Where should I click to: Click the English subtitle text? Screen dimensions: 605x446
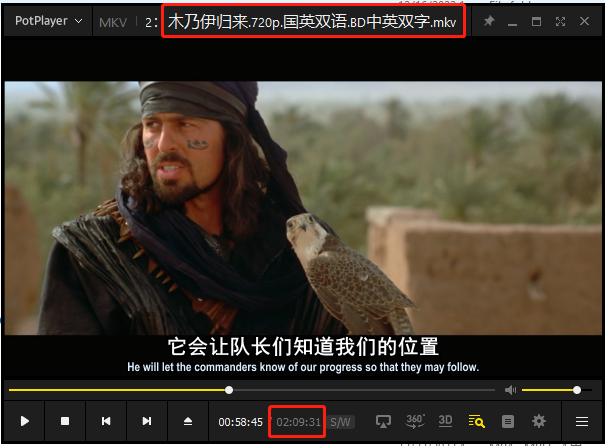pos(303,367)
